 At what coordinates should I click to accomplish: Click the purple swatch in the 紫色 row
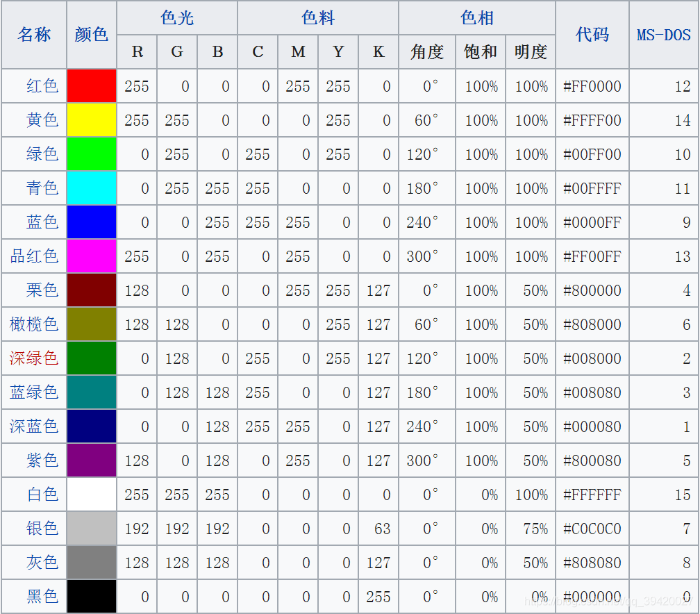point(91,460)
